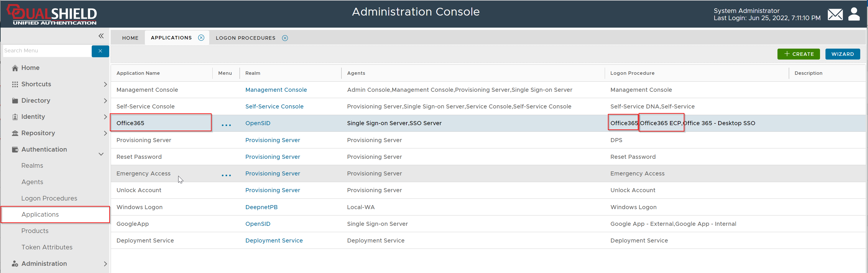The width and height of the screenshot is (868, 273).
Task: Click the Search Menu input field
Action: click(x=47, y=51)
